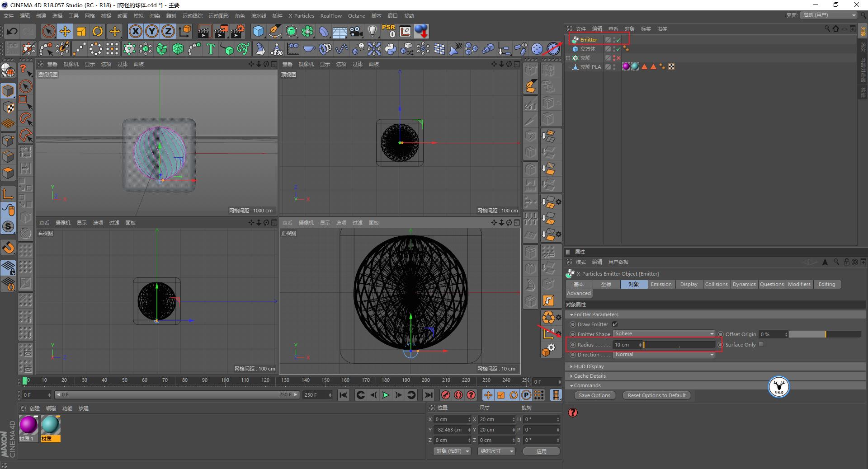Screen dimensions: 868x469
Task: Open the Direction dropdown showing Normal
Action: tap(664, 355)
